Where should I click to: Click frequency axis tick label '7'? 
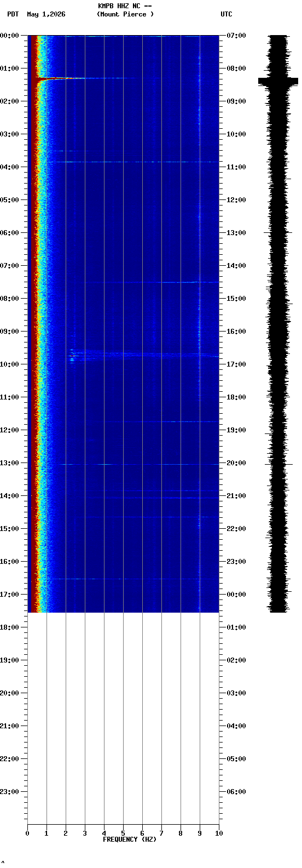pos(161,833)
